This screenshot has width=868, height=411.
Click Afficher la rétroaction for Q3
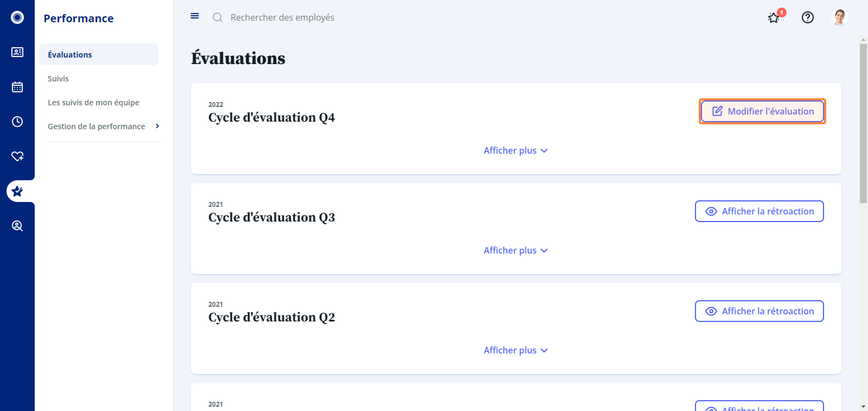[x=759, y=211]
